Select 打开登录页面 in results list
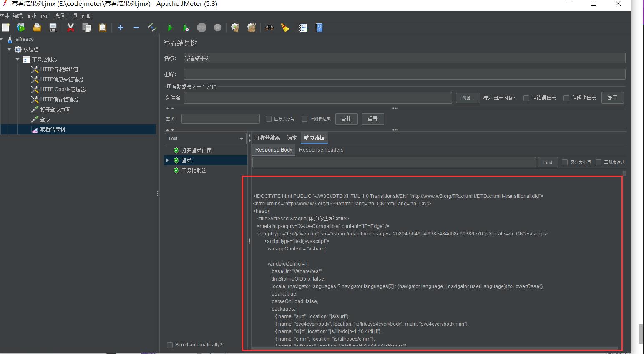644x354 pixels. click(x=196, y=150)
